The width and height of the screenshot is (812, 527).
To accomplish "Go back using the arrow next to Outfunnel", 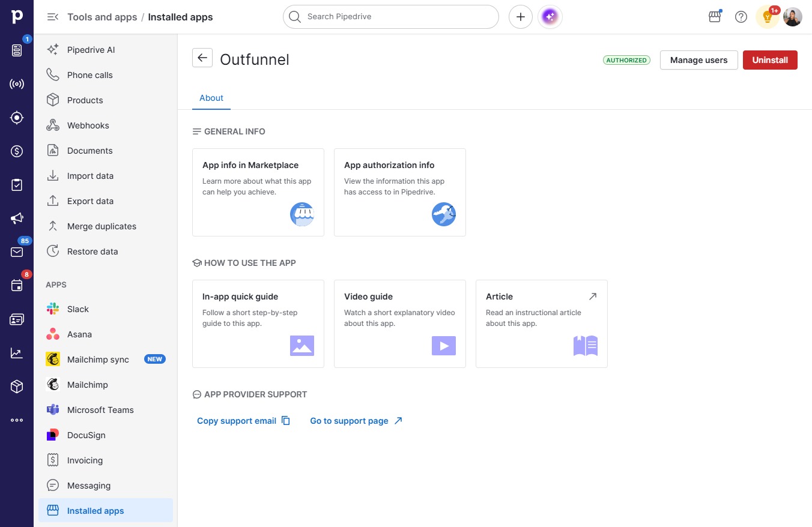I will tap(202, 58).
